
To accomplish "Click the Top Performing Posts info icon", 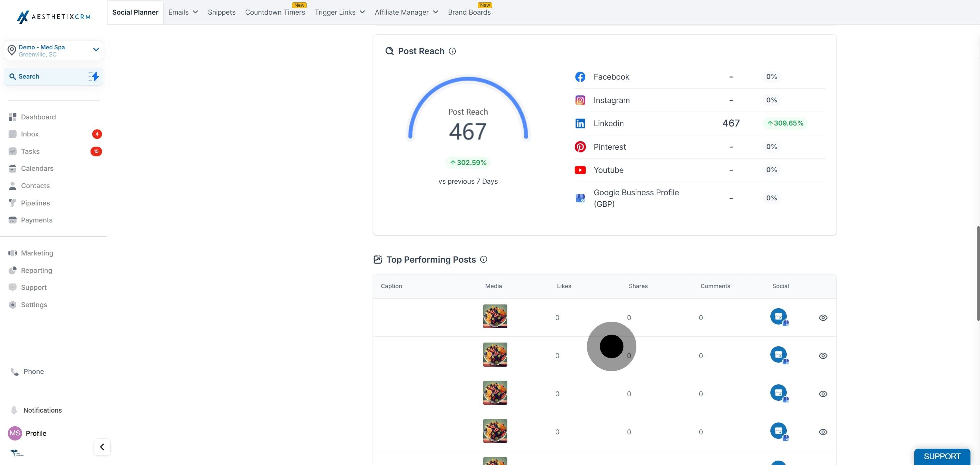I will tap(483, 259).
